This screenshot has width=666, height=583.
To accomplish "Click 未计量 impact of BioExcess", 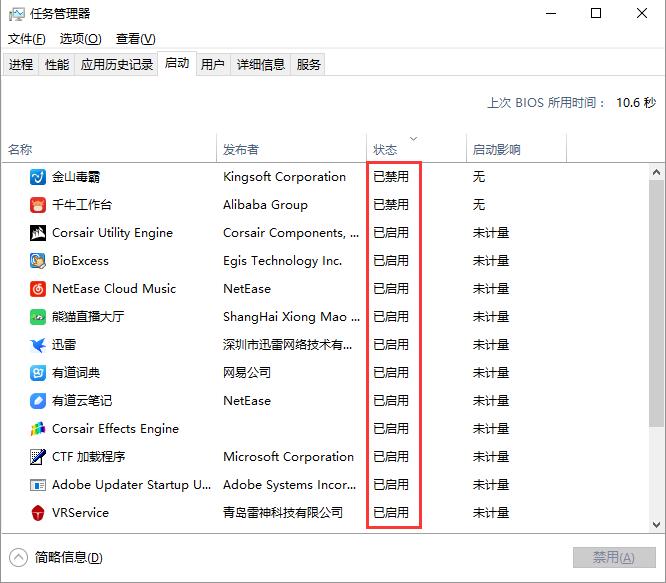I will [x=491, y=261].
